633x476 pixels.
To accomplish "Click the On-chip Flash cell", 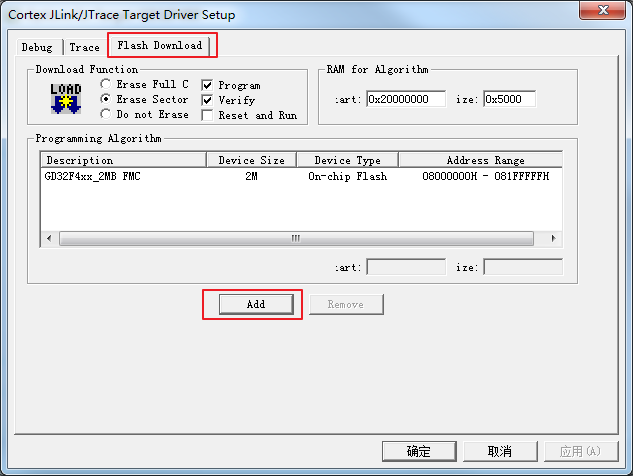I will 348,176.
